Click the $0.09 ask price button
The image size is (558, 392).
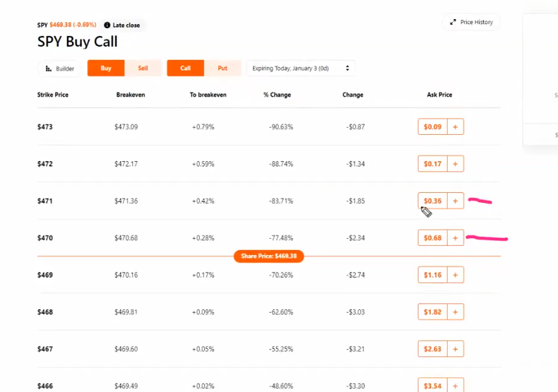[432, 127]
